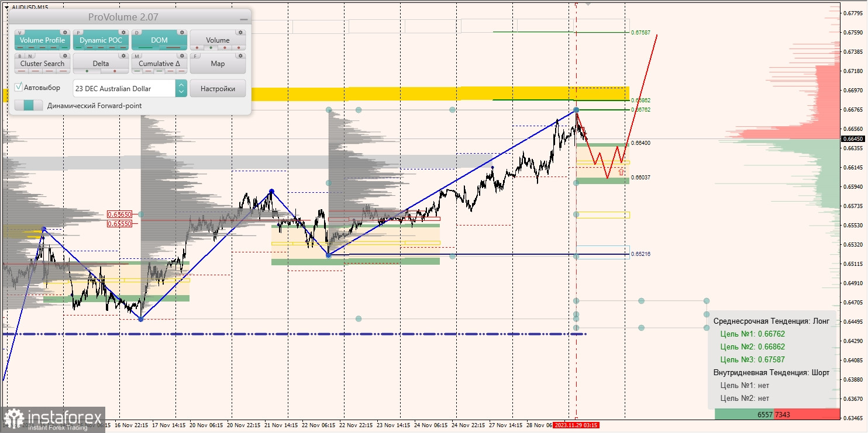Click the B hotkey tag on Cluster Search
The width and height of the screenshot is (868, 433).
click(20, 56)
